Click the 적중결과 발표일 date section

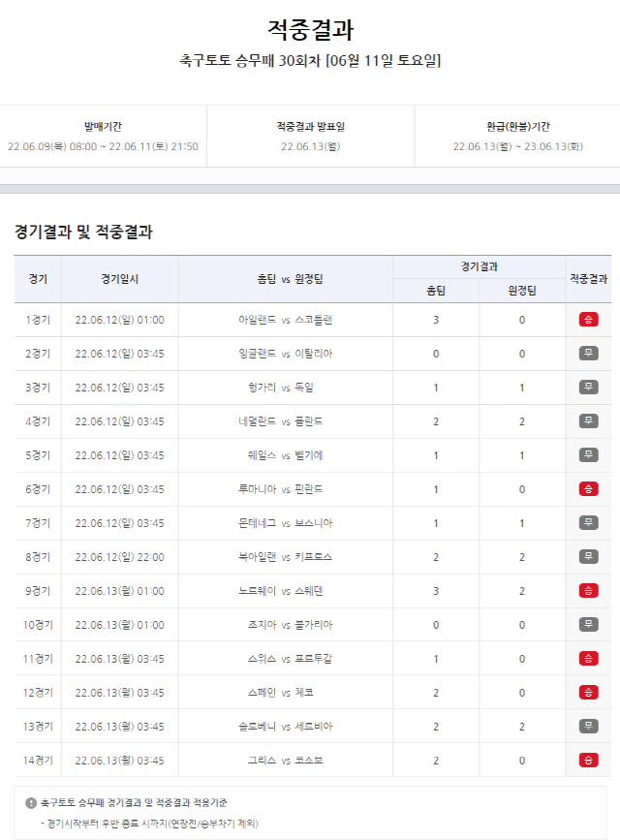point(310,137)
